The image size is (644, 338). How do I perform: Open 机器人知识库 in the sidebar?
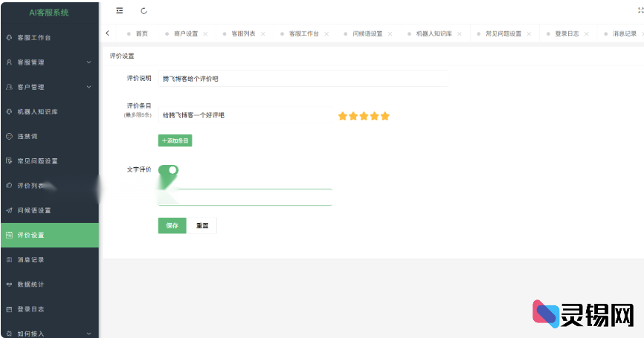pyautogui.click(x=49, y=111)
